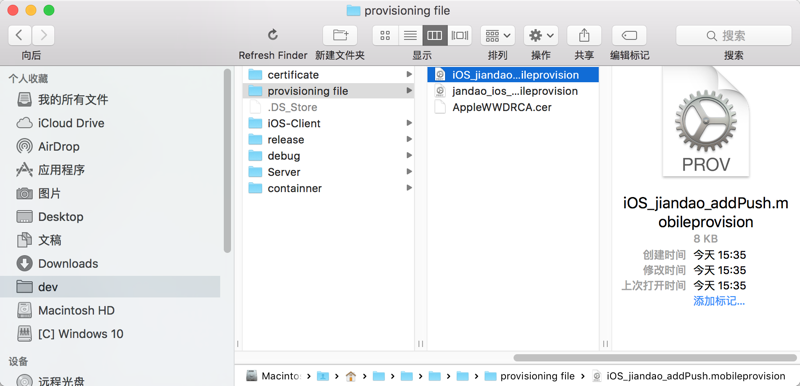Select AppleWWDRCA.cer file

513,107
